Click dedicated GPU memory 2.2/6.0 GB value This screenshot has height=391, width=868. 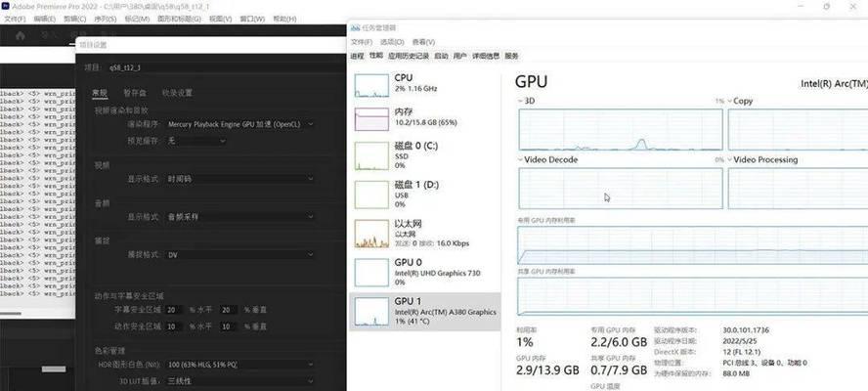pos(619,342)
